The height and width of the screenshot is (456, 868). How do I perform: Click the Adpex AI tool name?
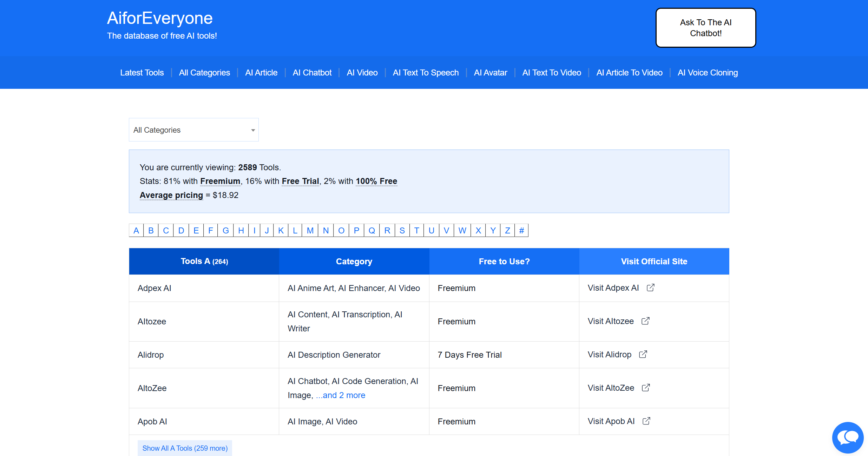[154, 288]
